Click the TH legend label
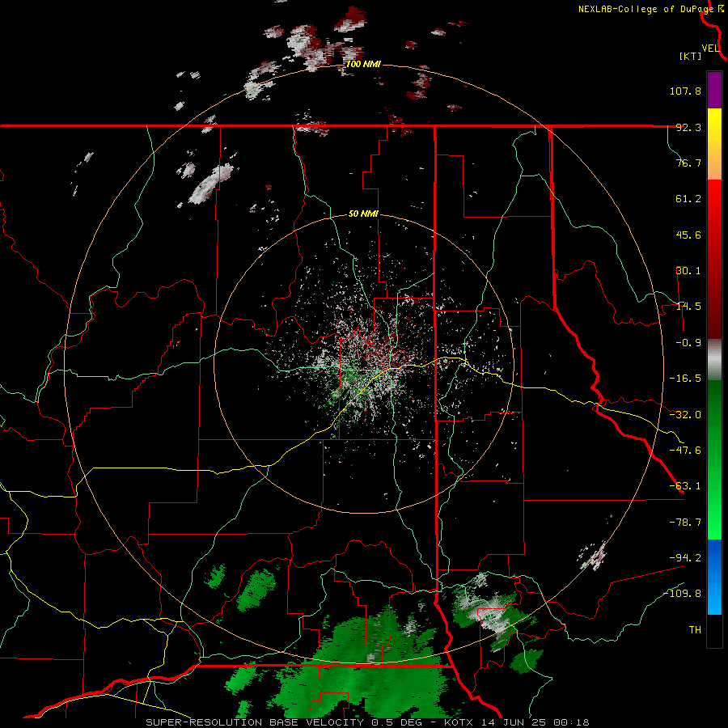Image resolution: width=728 pixels, height=728 pixels. (x=695, y=630)
